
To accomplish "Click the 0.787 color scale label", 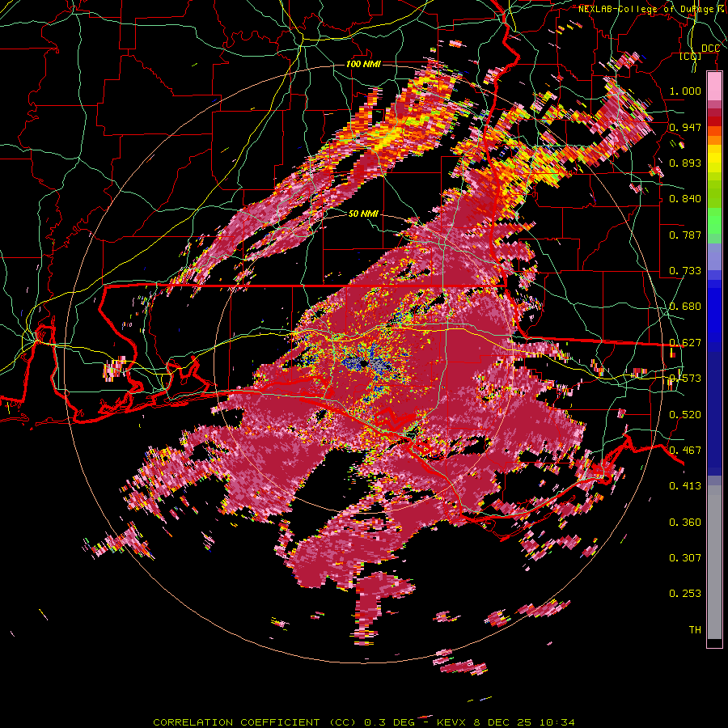I will tap(685, 235).
